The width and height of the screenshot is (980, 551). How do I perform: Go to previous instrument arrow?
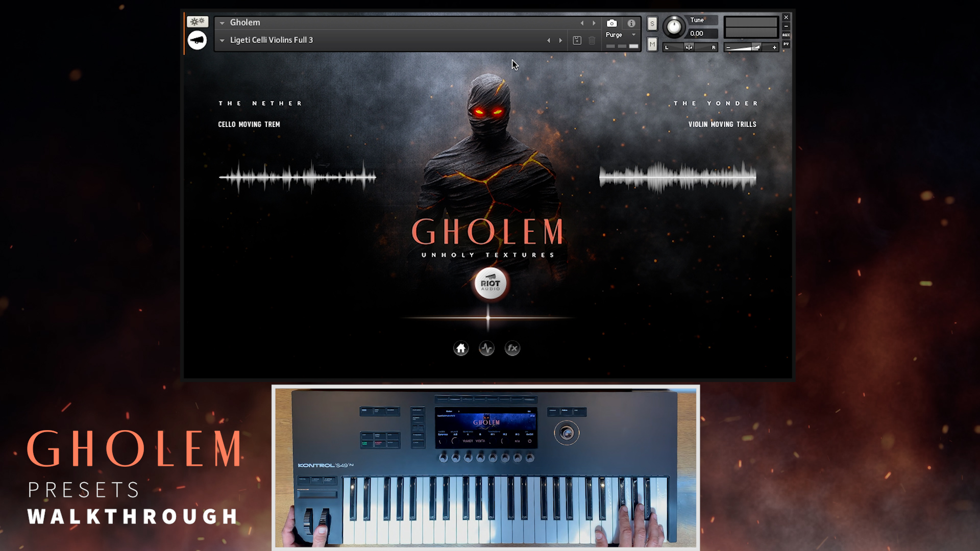[x=582, y=23]
